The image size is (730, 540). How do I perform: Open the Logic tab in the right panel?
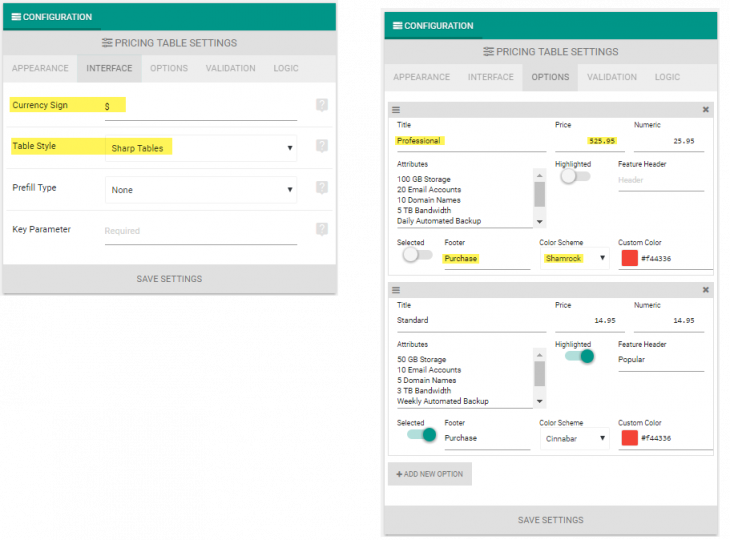(x=667, y=77)
